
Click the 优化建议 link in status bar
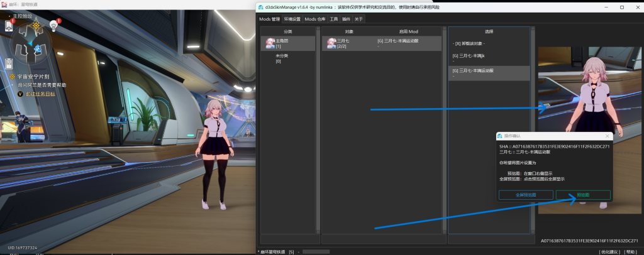[610, 252]
